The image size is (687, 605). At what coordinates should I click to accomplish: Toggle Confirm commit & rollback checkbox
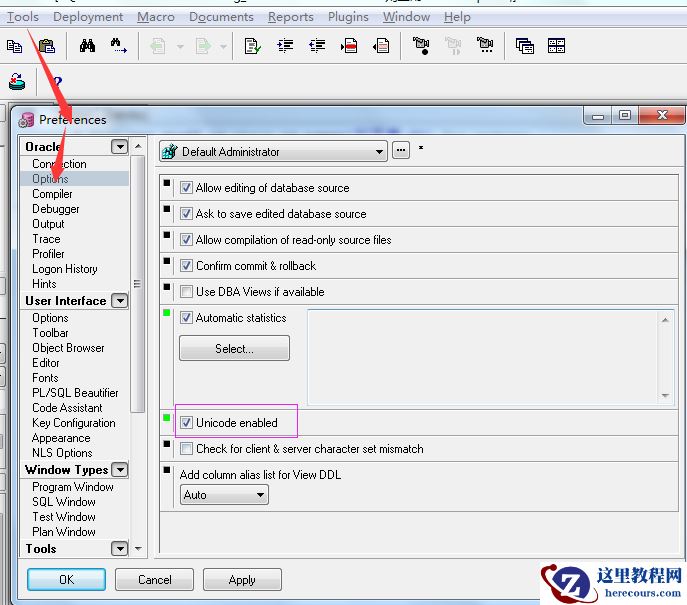pyautogui.click(x=186, y=265)
